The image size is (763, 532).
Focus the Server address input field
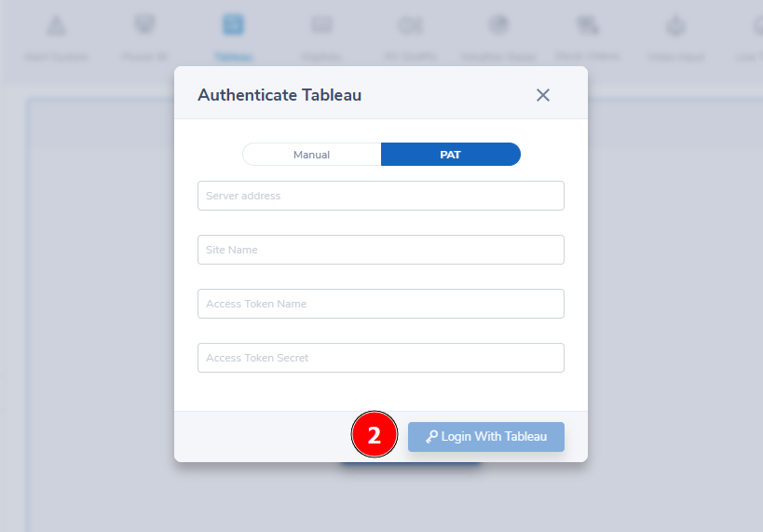click(x=380, y=196)
